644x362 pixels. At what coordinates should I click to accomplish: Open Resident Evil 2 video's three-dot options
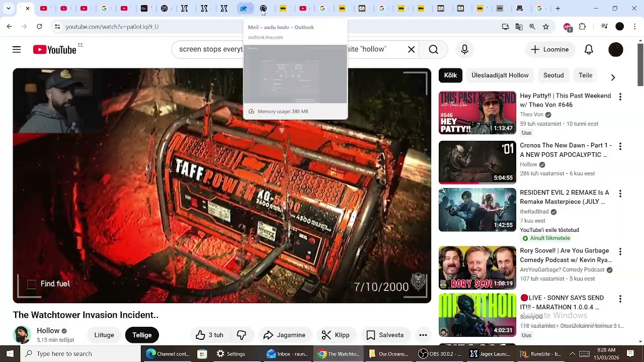click(620, 194)
